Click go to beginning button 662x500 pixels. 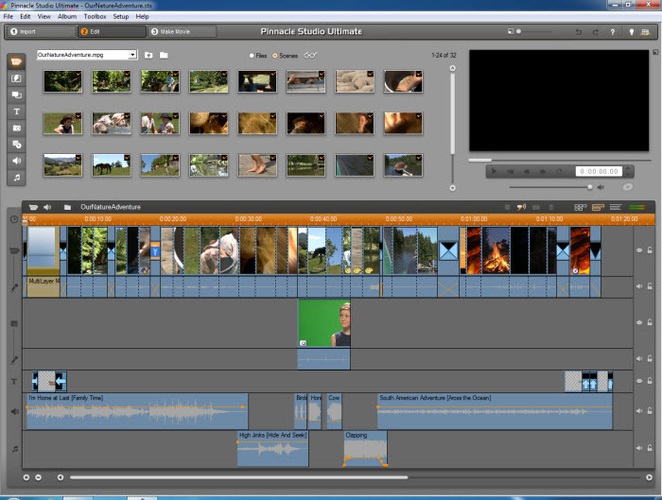click(x=510, y=171)
